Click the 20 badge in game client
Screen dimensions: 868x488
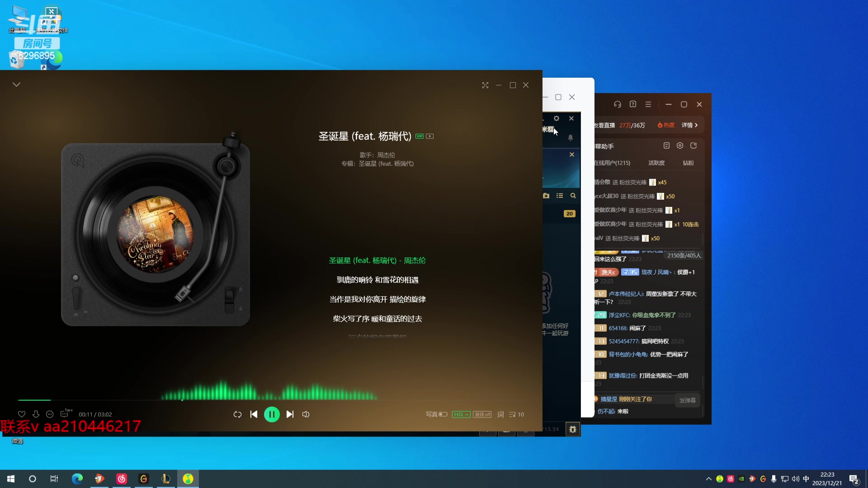[x=570, y=214]
